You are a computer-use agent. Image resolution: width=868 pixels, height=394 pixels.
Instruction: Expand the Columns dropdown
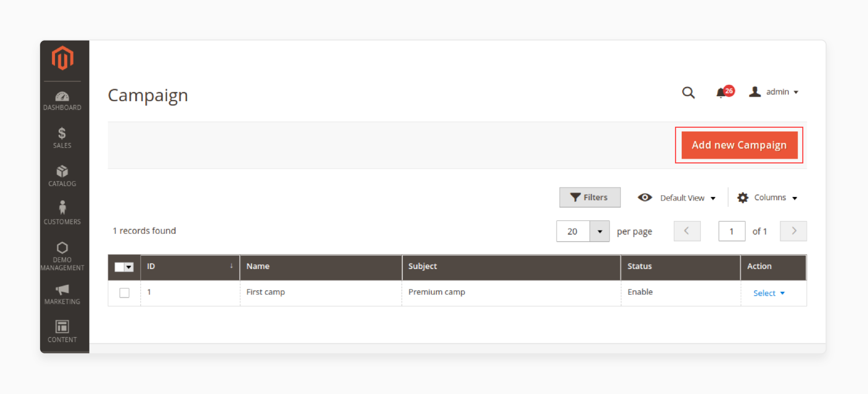click(795, 198)
